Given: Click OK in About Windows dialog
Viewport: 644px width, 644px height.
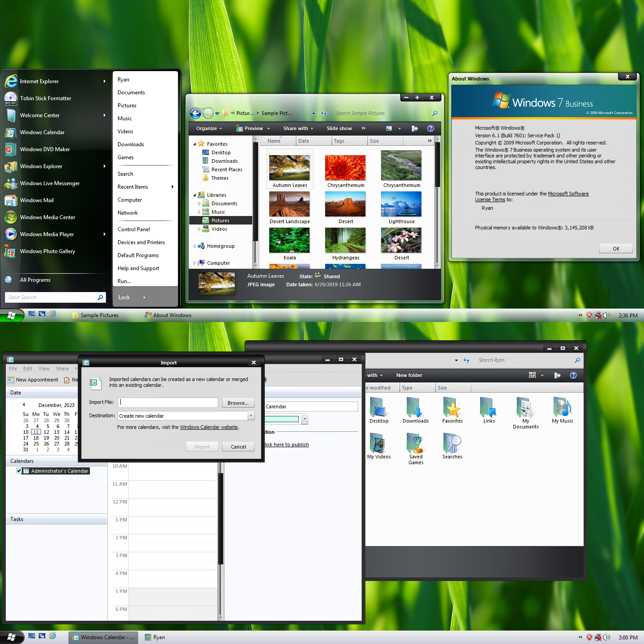Looking at the screenshot, I should tap(616, 249).
